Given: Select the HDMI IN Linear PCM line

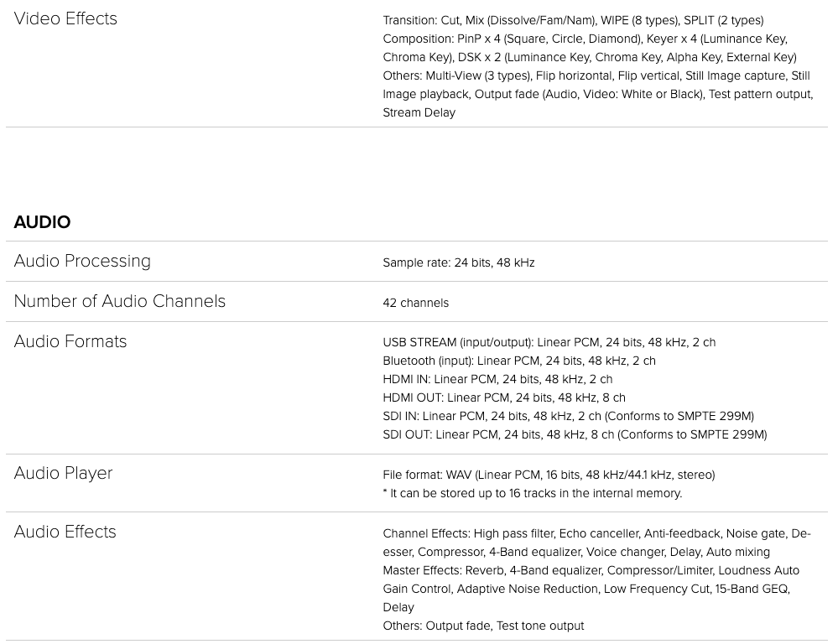Looking at the screenshot, I should [497, 379].
